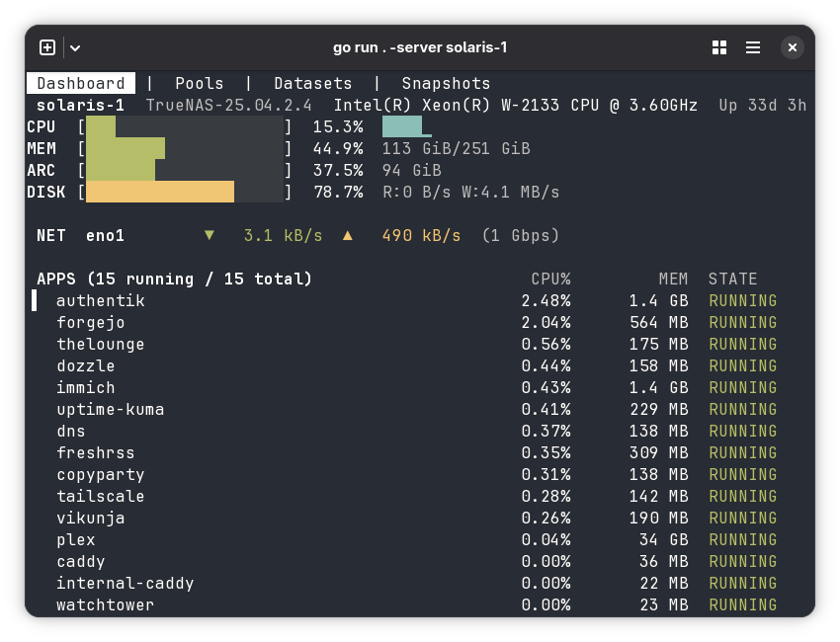The image size is (840, 642).
Task: Click the APPS (15 running / 15 total) heading
Action: coord(174,279)
